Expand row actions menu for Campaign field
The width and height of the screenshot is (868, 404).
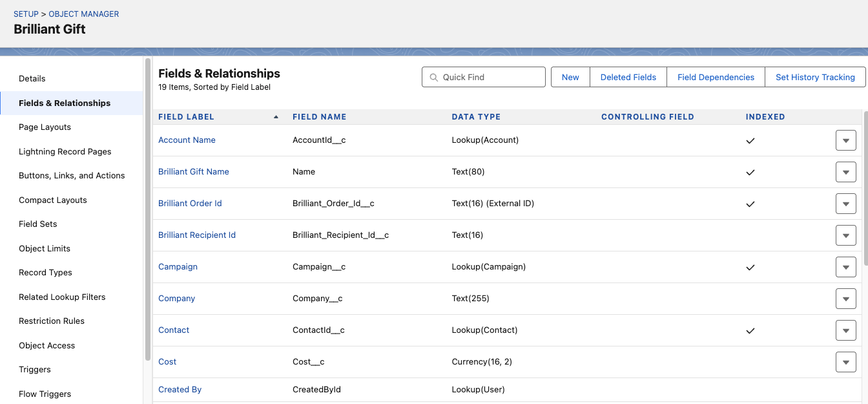tap(845, 267)
